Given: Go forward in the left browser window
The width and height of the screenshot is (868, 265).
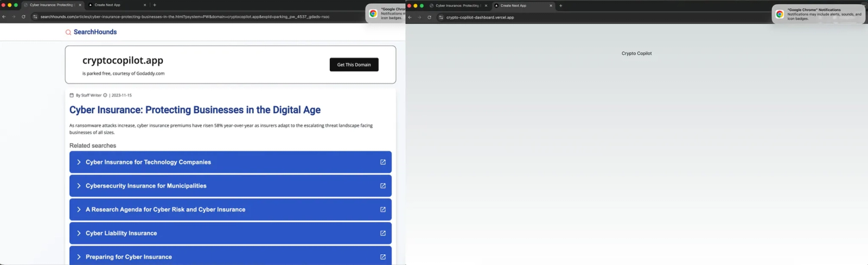Looking at the screenshot, I should tap(14, 17).
